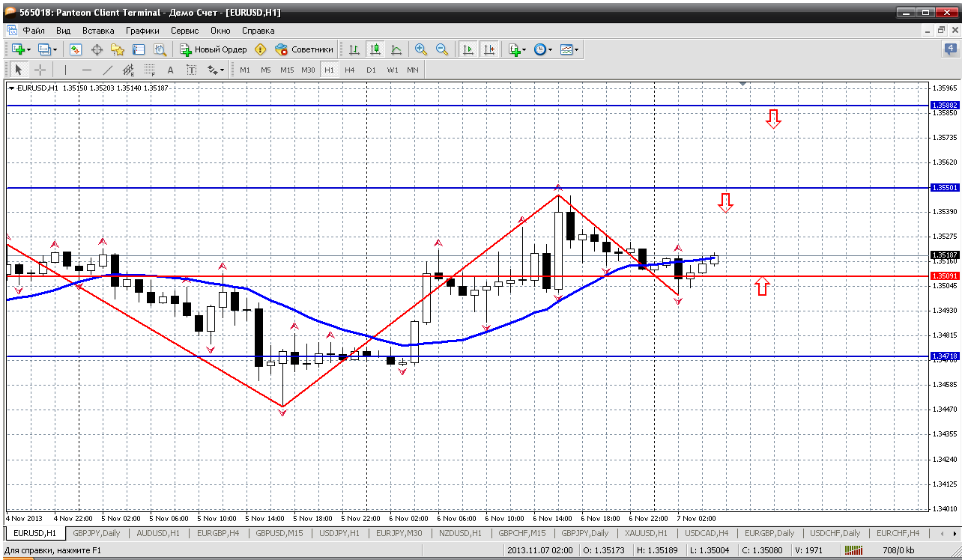
Task: Select the Fibonacci retracement tool
Action: [x=150, y=70]
